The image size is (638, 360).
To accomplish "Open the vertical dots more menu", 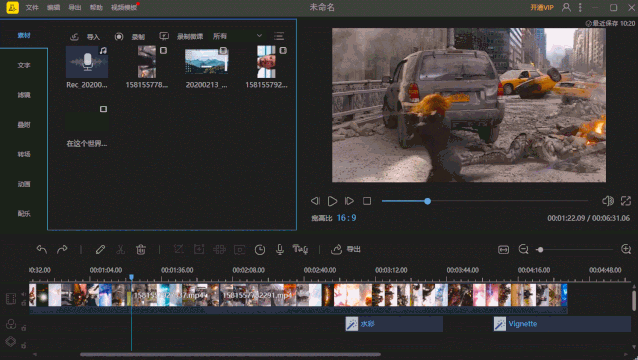I will click(x=580, y=7).
